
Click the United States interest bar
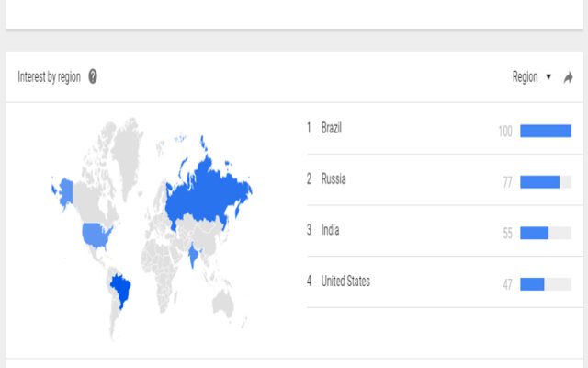[532, 284]
